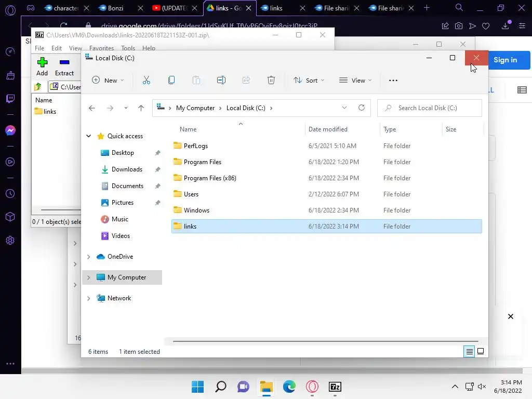Open Messenger icon in Opera sidebar
This screenshot has width=532, height=399.
tap(10, 130)
